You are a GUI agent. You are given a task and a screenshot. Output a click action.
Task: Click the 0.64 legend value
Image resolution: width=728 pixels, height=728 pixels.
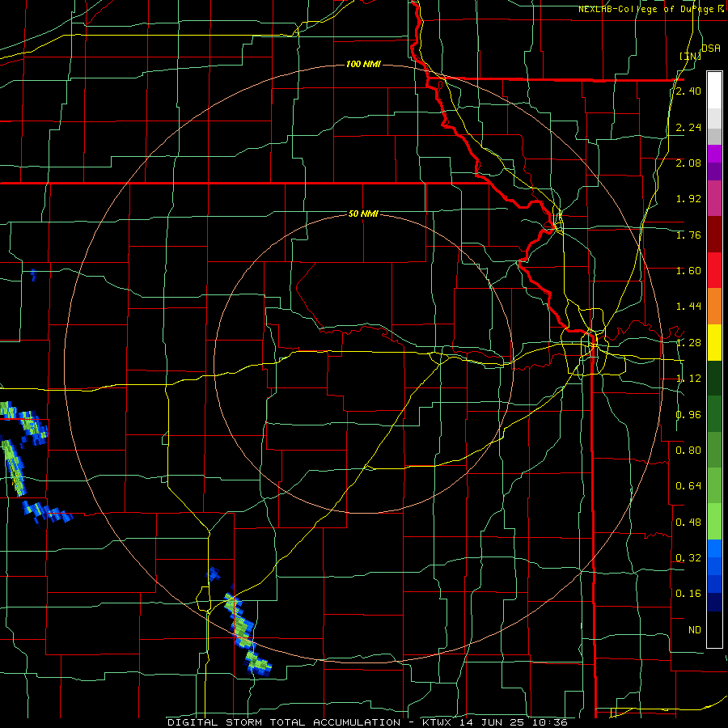click(x=688, y=486)
